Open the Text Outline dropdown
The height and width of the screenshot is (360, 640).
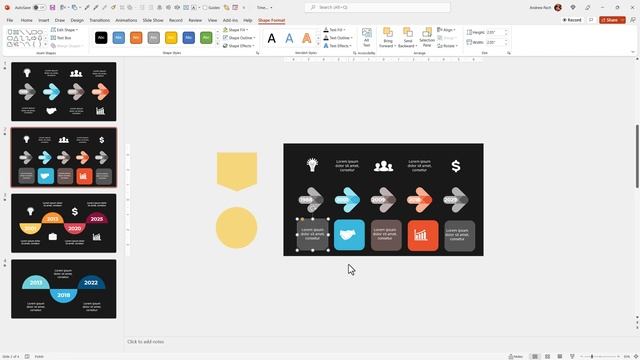coord(338,38)
